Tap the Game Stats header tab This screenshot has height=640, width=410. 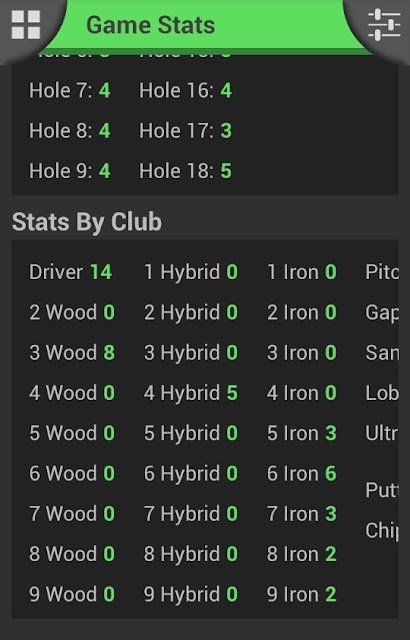[151, 25]
